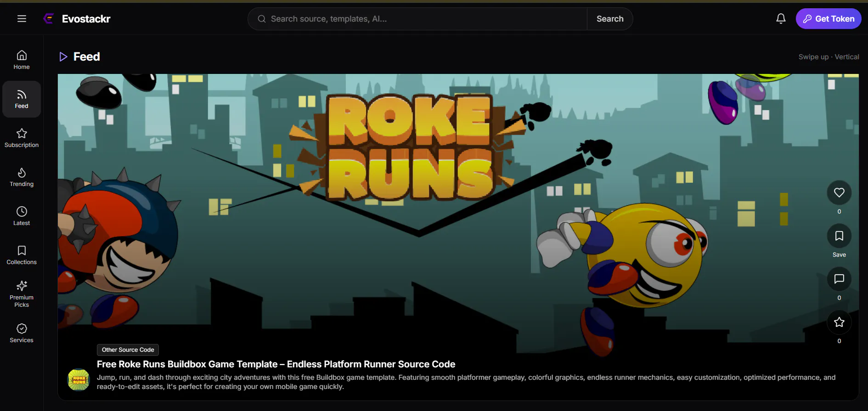Click the 'Swipe up · Vertical' label

pos(829,57)
